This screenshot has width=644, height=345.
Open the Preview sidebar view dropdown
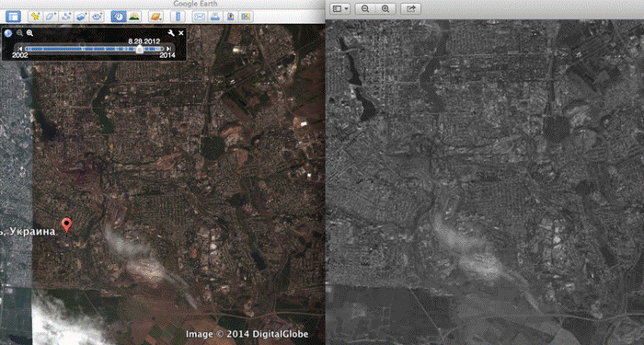click(x=339, y=8)
